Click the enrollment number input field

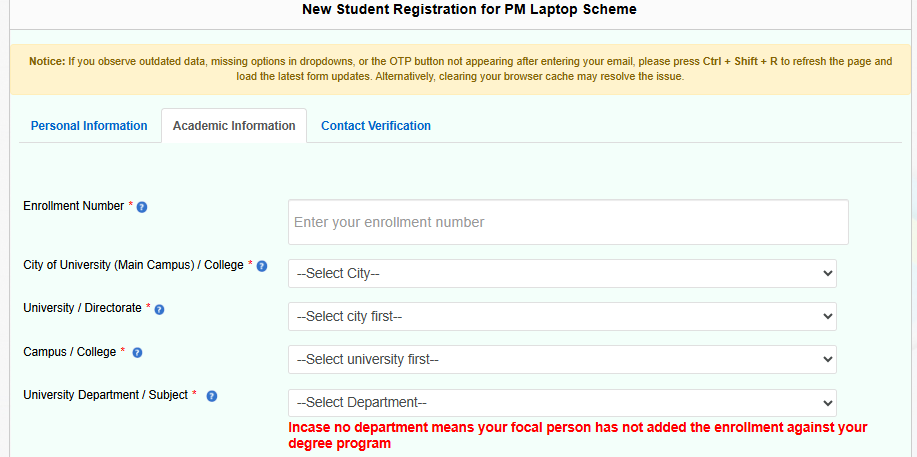click(568, 222)
